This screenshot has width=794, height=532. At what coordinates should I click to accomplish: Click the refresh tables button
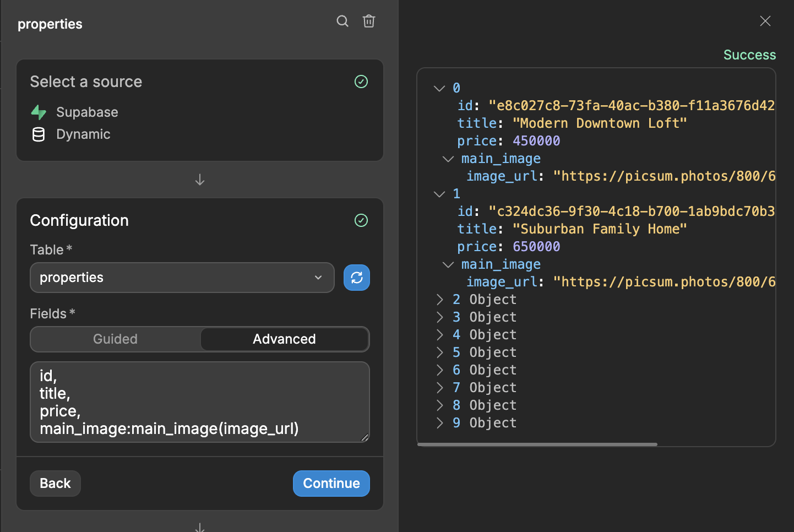pyautogui.click(x=357, y=278)
